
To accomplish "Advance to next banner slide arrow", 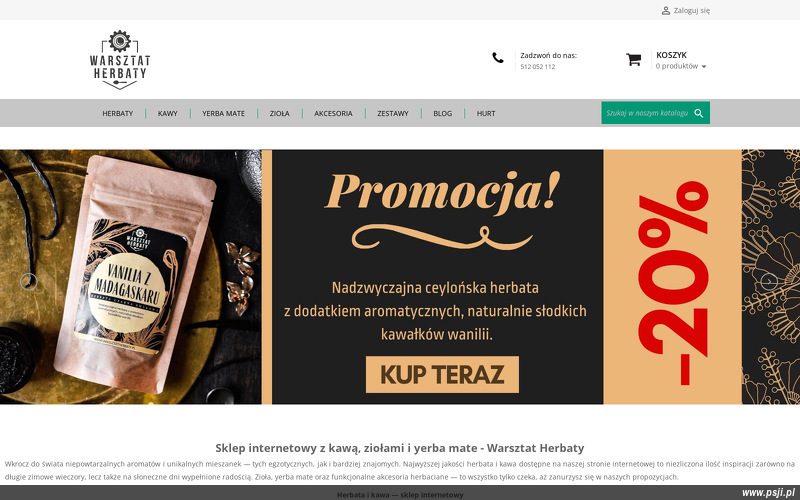I will [x=769, y=281].
